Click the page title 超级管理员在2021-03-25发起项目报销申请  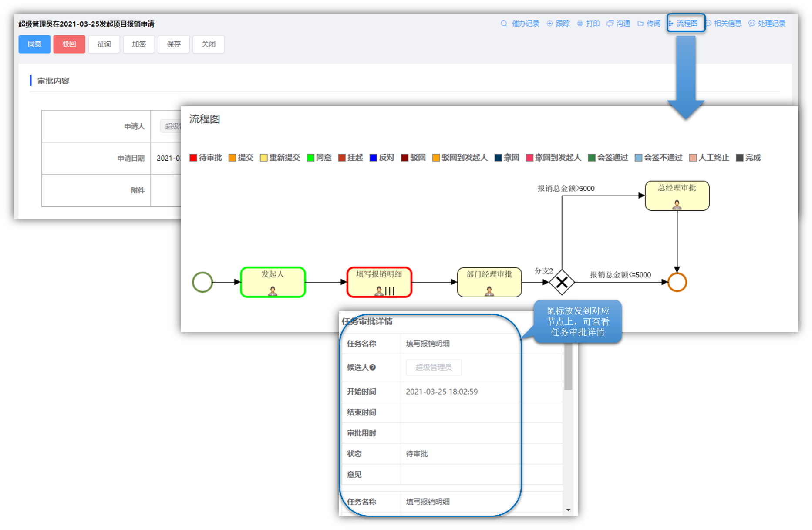point(86,24)
